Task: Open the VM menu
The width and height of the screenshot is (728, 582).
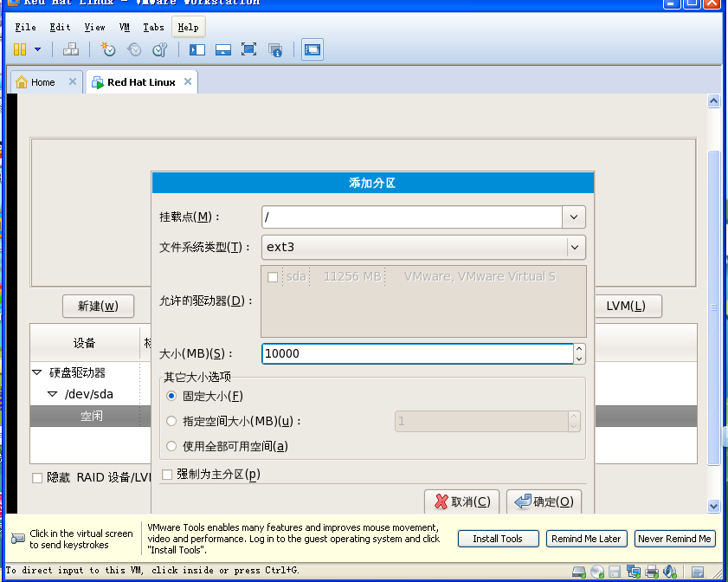Action: 124,27
